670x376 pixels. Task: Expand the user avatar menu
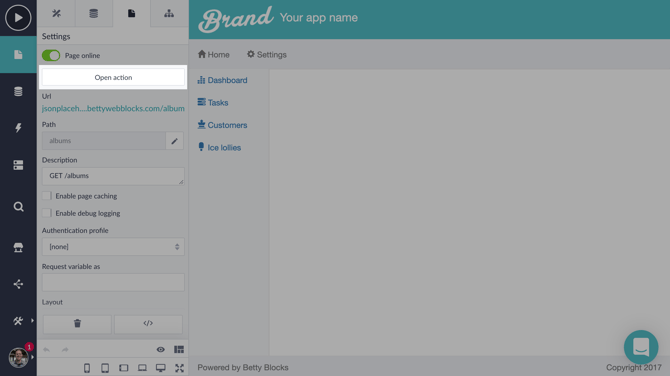click(18, 357)
